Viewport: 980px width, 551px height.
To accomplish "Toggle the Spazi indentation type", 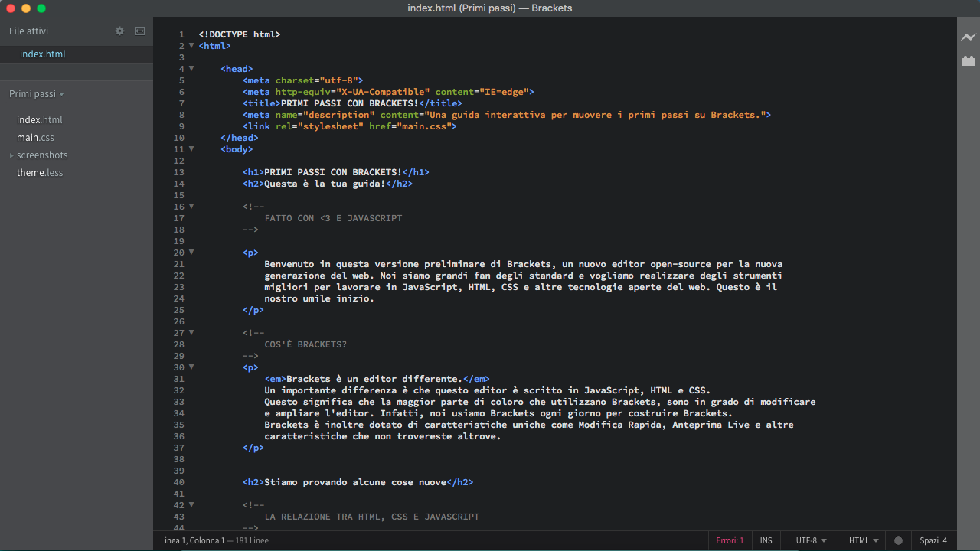I will (929, 540).
